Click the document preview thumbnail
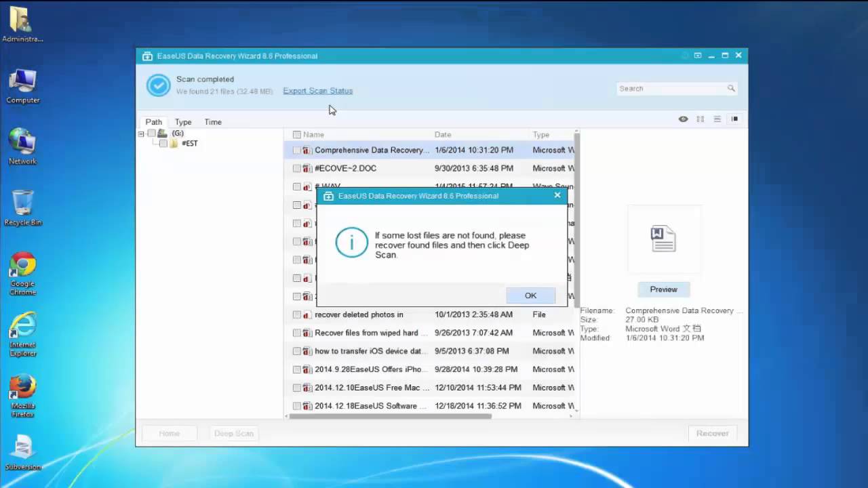The image size is (868, 488). [663, 239]
